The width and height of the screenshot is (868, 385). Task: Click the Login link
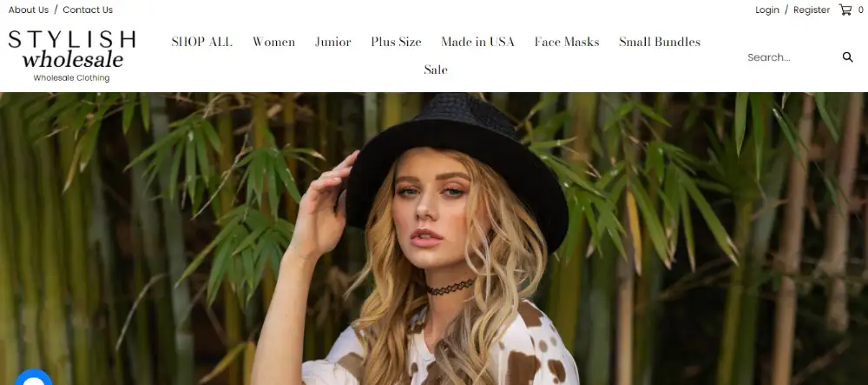coord(766,10)
